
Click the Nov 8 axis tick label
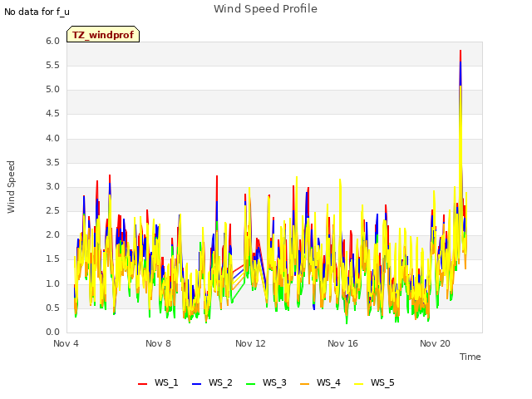158,343
